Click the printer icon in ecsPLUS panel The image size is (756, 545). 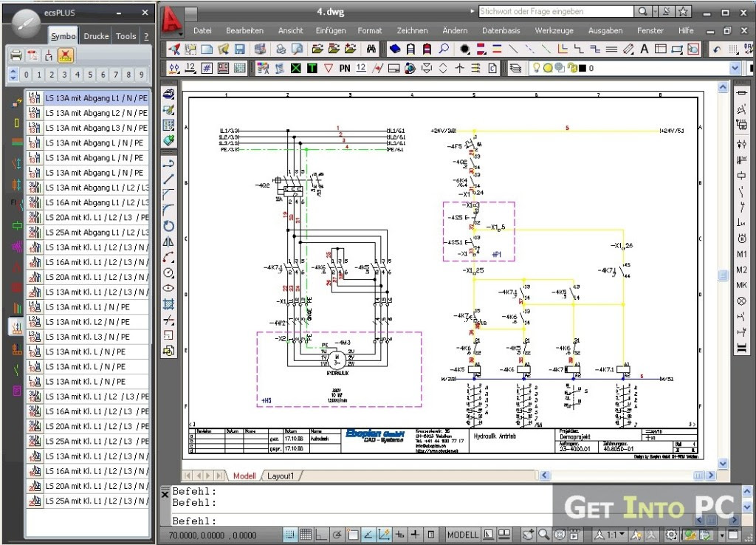(16, 55)
